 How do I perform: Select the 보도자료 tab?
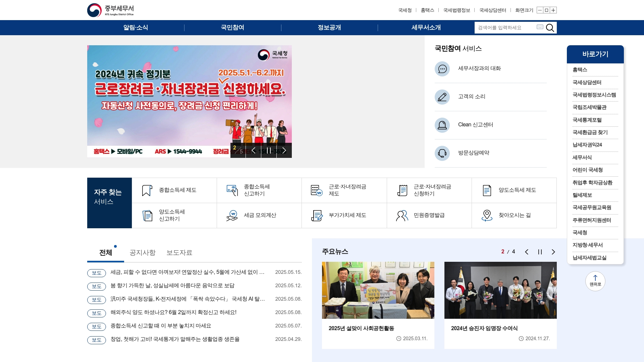tap(179, 252)
